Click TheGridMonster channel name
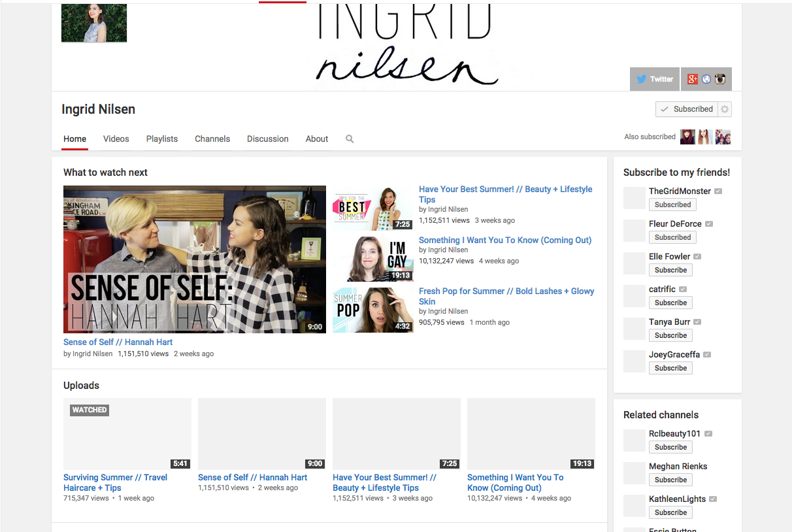 coord(680,191)
